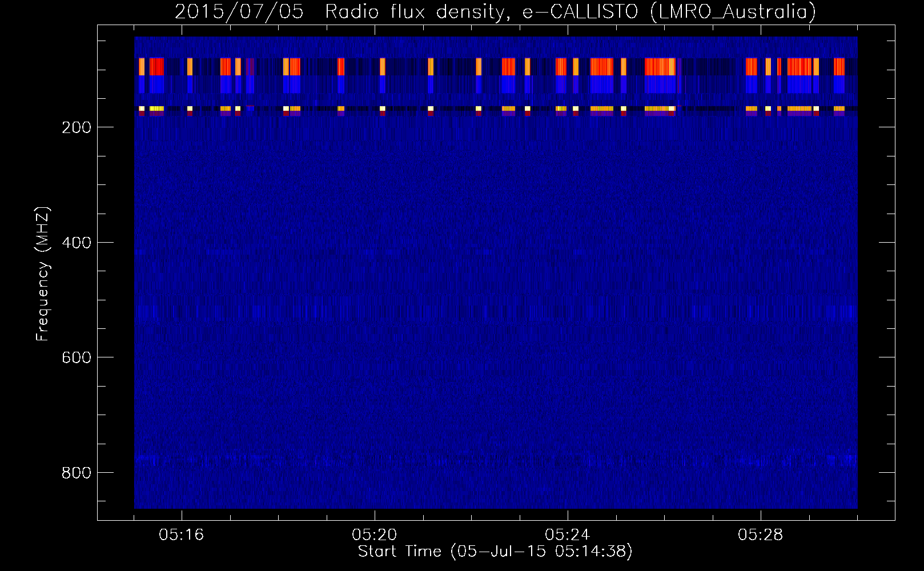
Task: Click the 600 frequency tick label
Action: pyautogui.click(x=76, y=357)
